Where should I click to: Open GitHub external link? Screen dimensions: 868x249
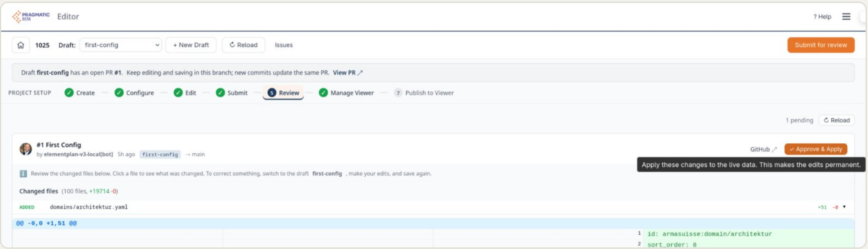point(763,149)
